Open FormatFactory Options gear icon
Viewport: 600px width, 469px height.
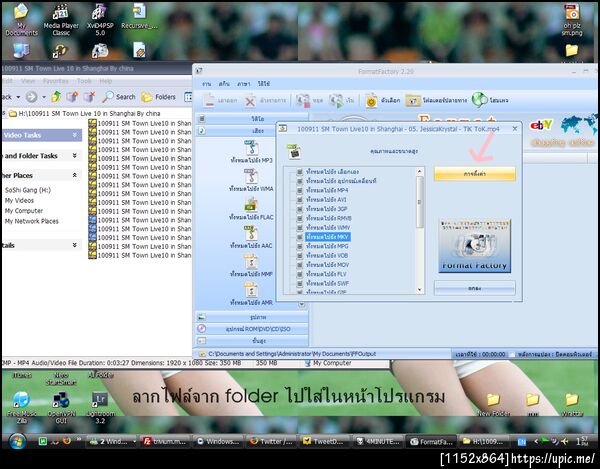click(x=371, y=101)
